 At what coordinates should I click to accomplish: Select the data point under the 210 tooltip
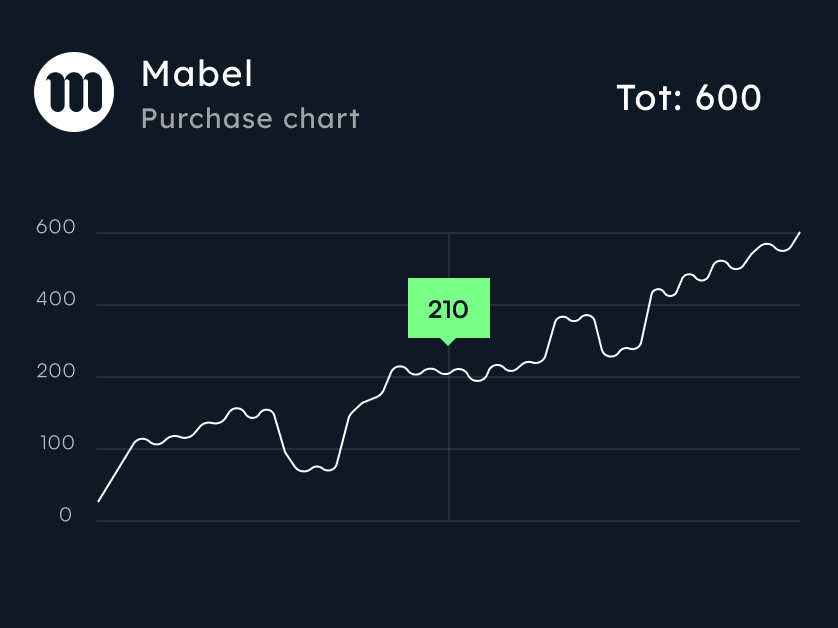(449, 372)
